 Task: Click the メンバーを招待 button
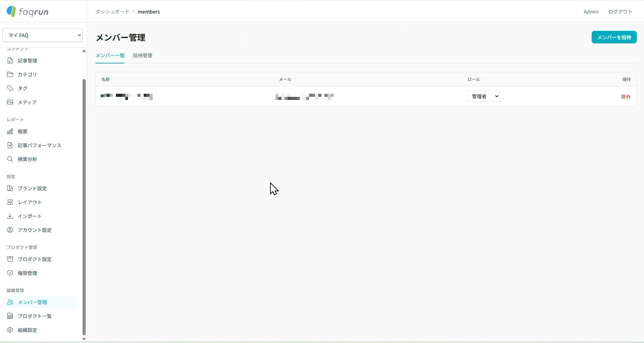[614, 37]
